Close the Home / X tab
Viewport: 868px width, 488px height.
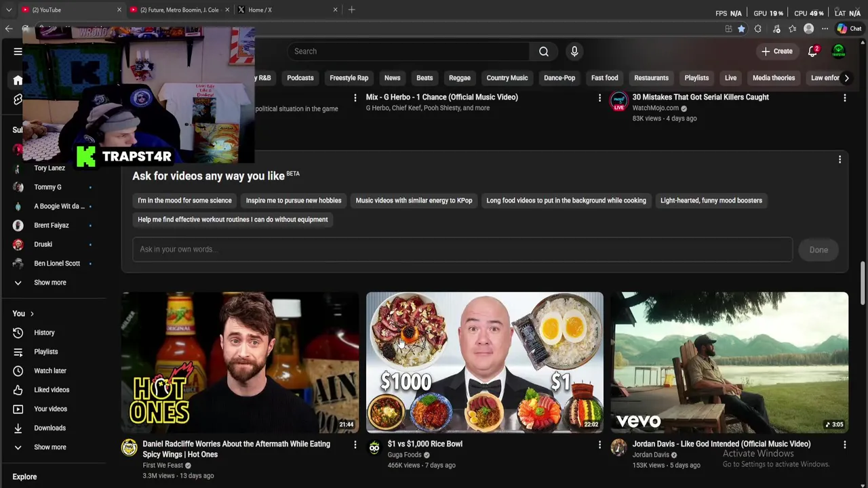335,9
